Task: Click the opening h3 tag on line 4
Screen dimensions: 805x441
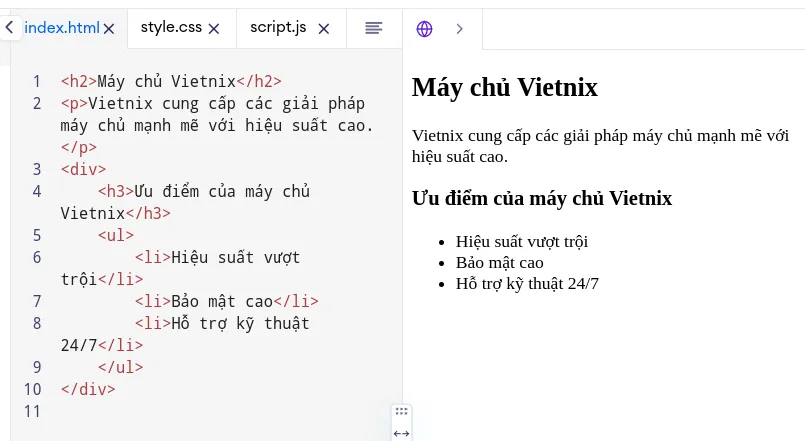Action: coord(116,191)
